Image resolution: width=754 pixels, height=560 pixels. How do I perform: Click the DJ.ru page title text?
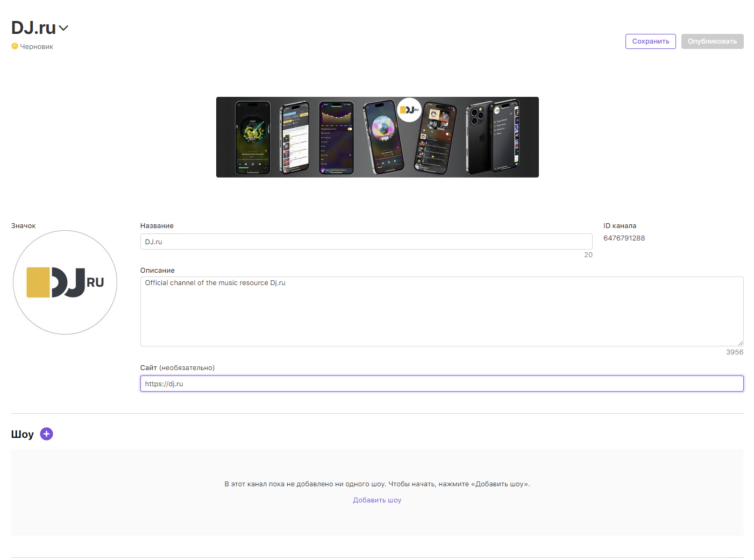33,27
